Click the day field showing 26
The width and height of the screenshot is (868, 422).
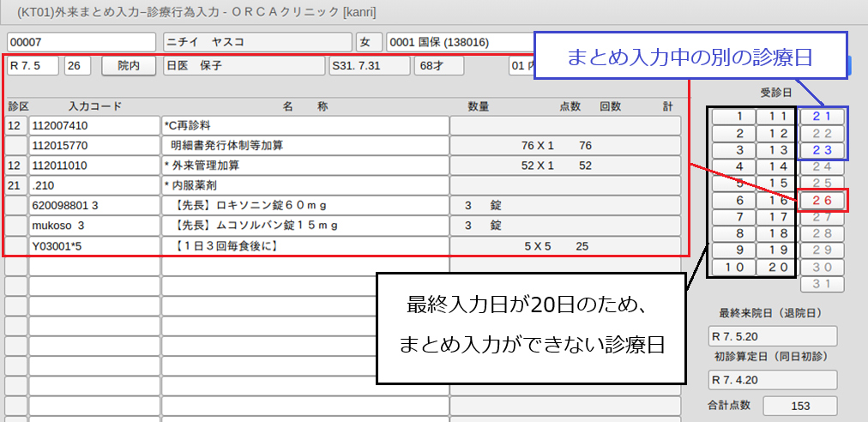click(78, 65)
